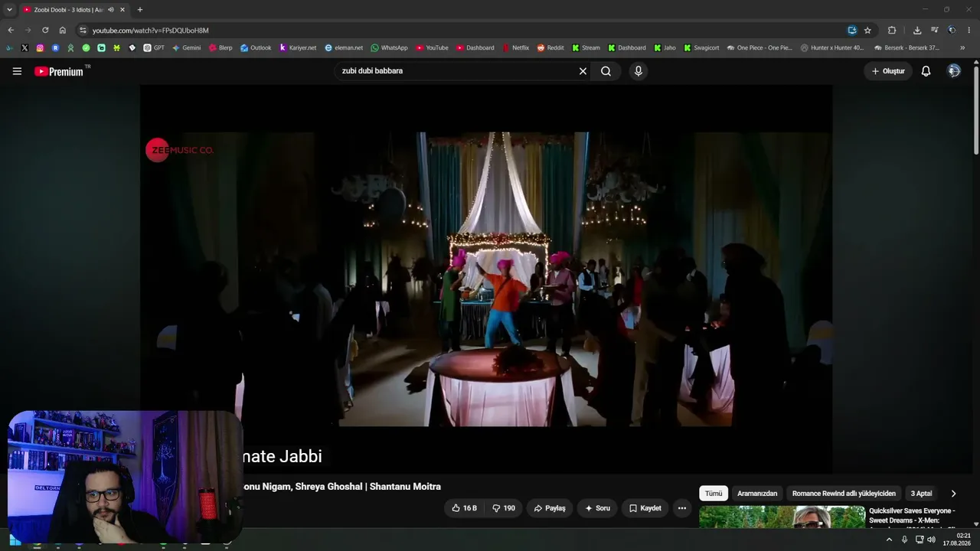Open the Stream bookmark
980x551 pixels.
[586, 47]
